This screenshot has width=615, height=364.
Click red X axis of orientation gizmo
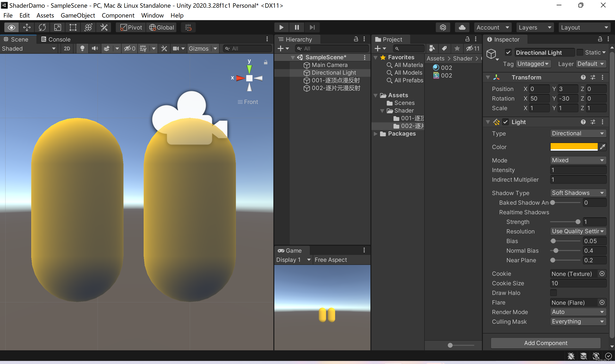pos(240,78)
